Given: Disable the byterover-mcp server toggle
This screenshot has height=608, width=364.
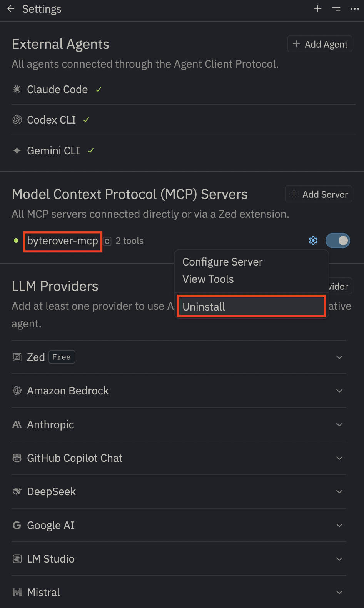Looking at the screenshot, I should coord(337,241).
